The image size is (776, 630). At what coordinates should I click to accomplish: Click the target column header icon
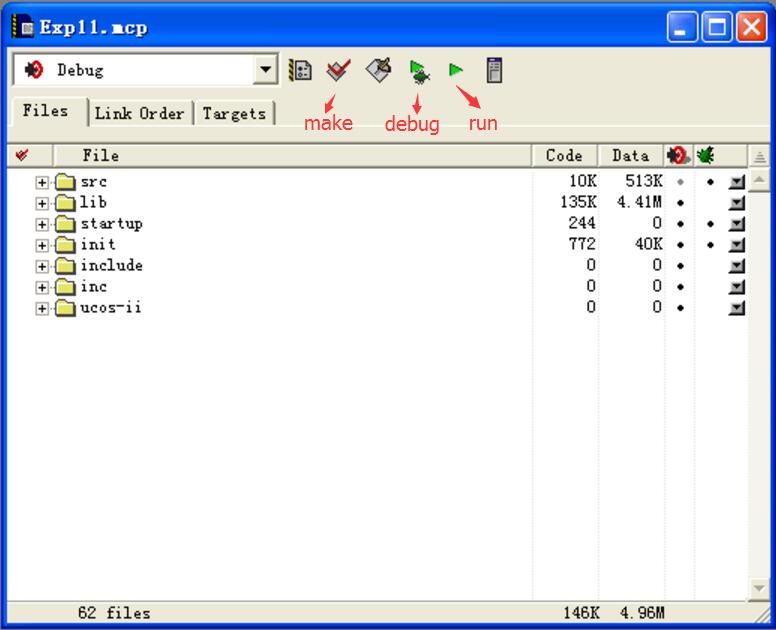click(678, 155)
